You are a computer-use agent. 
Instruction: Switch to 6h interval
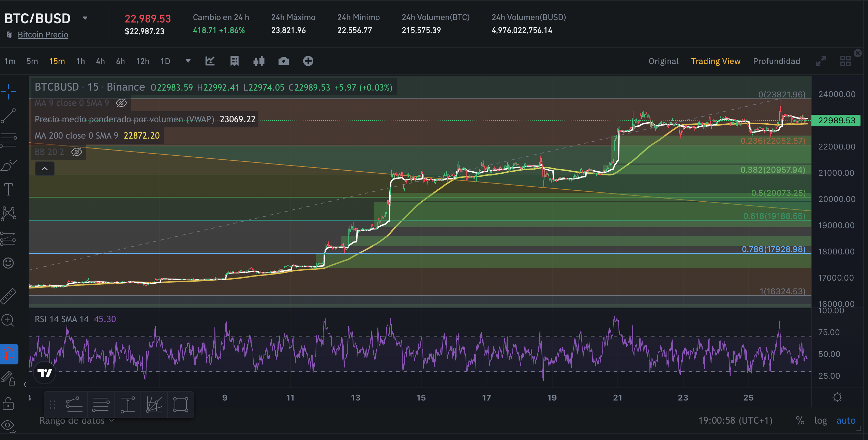(120, 61)
